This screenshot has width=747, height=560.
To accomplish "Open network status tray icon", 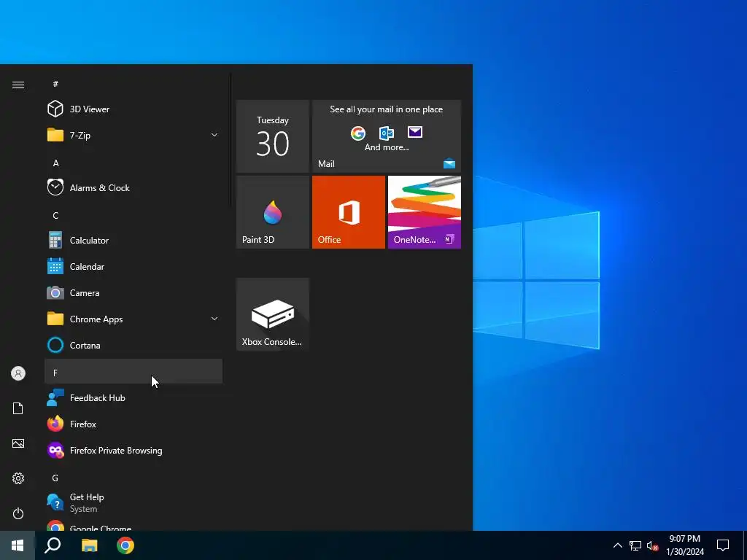I will pos(635,545).
